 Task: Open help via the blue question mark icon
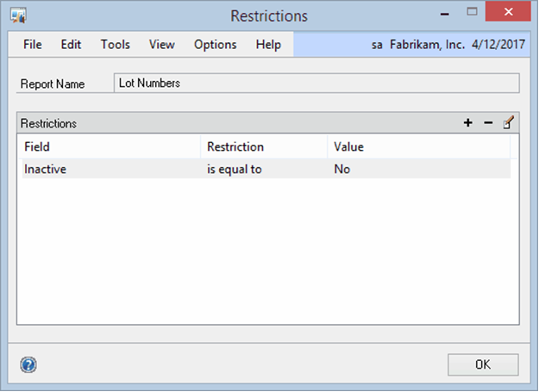pos(28,364)
